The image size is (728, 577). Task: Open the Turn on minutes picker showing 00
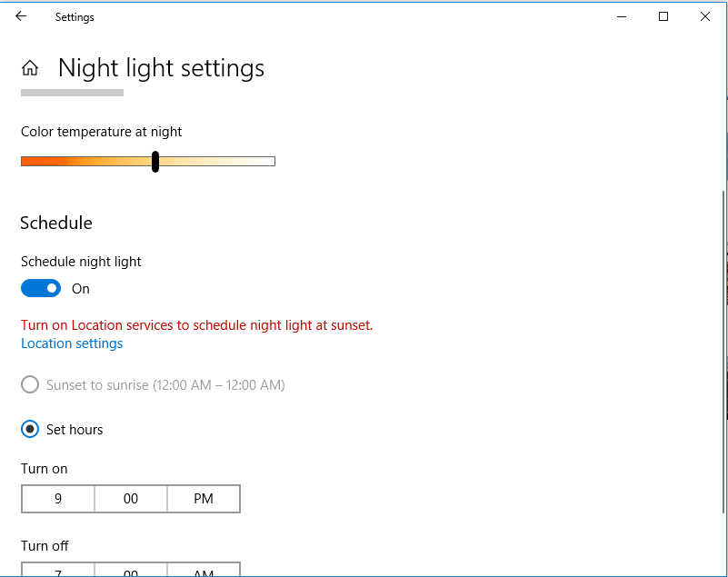[x=131, y=499]
